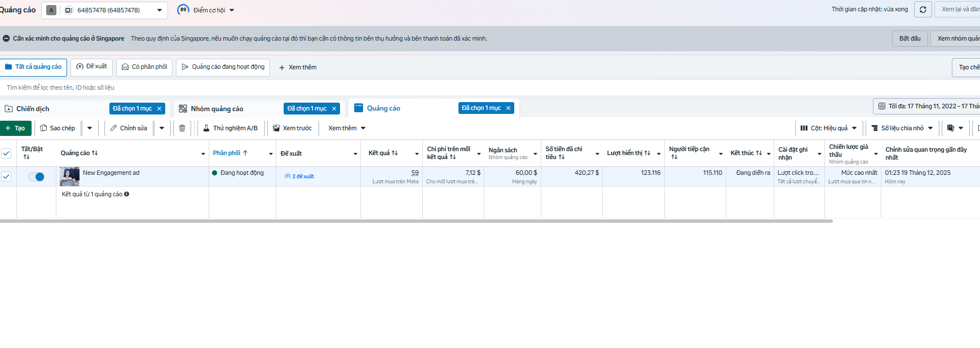Sort the Quảng cáo name column

click(x=95, y=153)
